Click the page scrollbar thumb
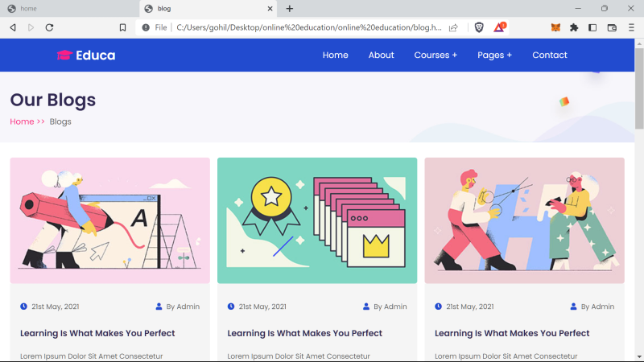 639,88
